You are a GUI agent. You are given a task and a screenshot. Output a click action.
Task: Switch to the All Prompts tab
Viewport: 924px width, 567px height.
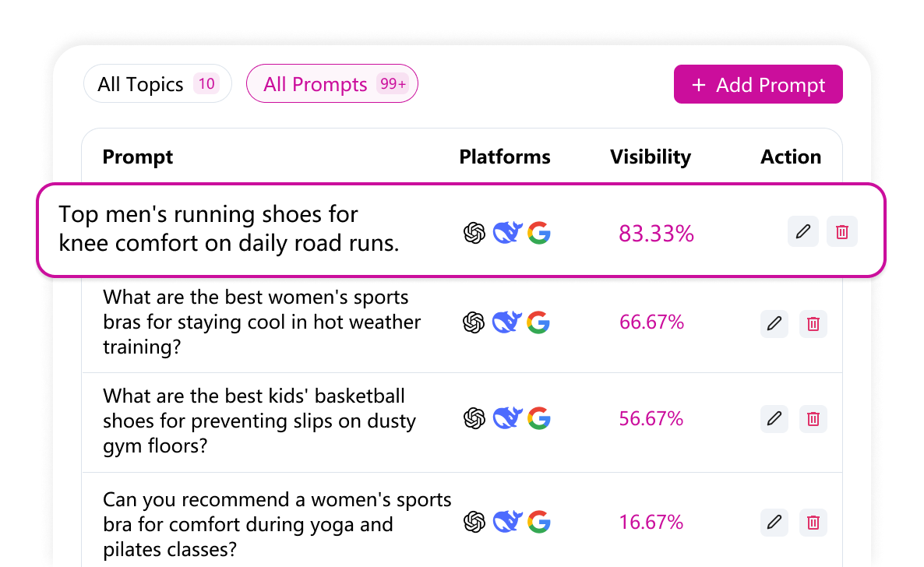332,84
